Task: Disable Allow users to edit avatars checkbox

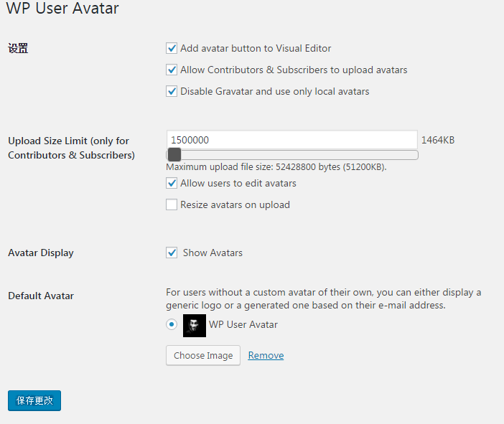Action: coord(172,184)
